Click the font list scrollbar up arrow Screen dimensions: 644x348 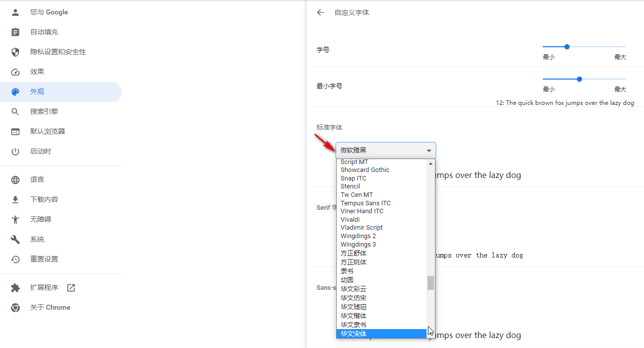pyautogui.click(x=431, y=163)
